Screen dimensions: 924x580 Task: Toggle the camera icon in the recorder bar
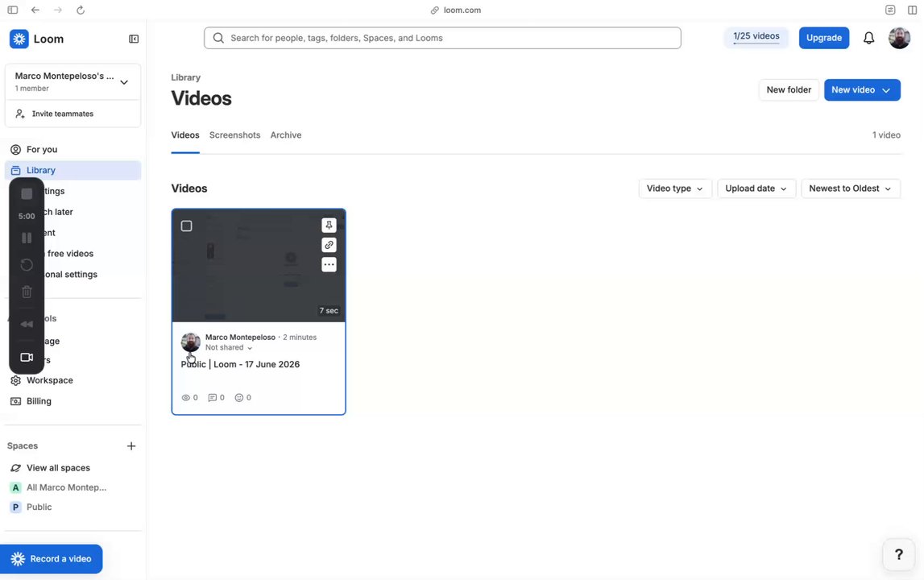[x=27, y=357]
